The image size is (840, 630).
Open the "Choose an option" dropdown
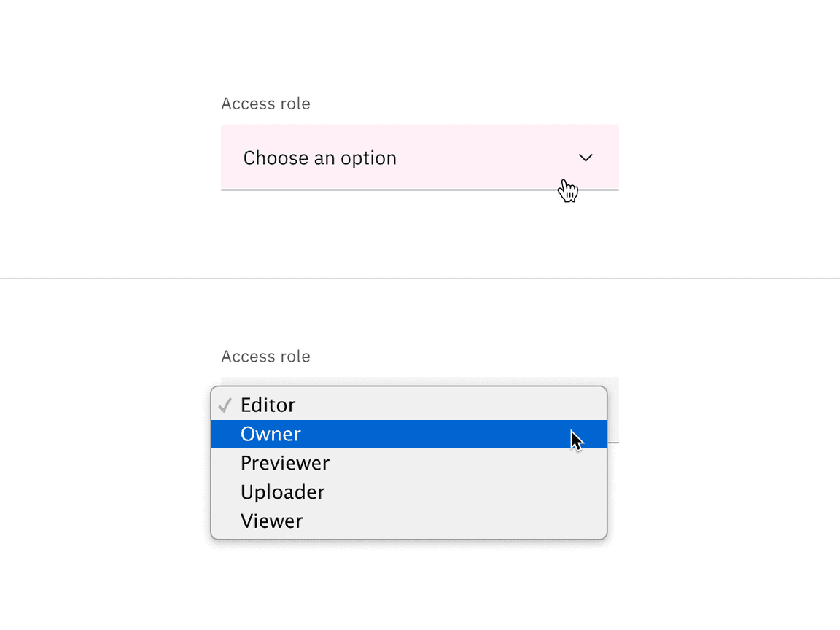tap(419, 157)
